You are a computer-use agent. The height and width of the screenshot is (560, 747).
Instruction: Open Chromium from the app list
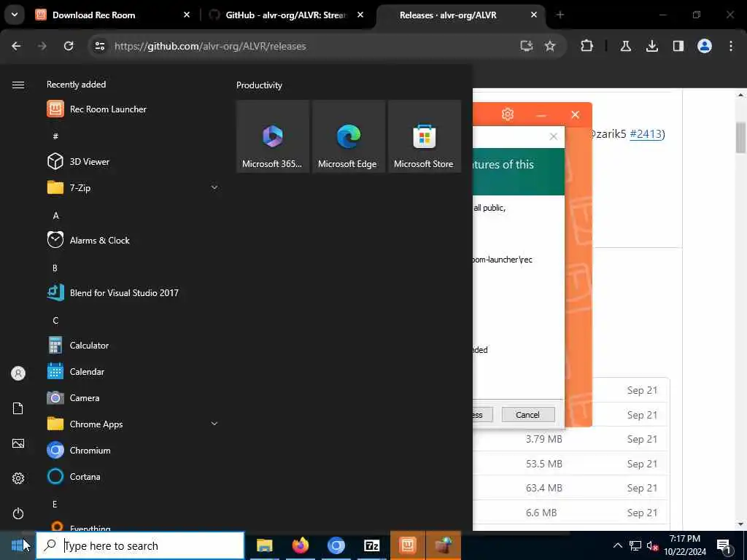tap(79, 450)
